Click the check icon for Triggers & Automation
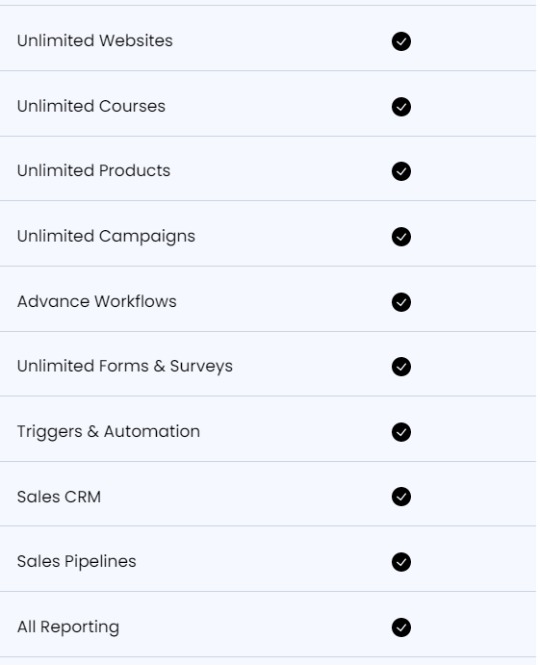This screenshot has height=665, width=540. point(401,432)
